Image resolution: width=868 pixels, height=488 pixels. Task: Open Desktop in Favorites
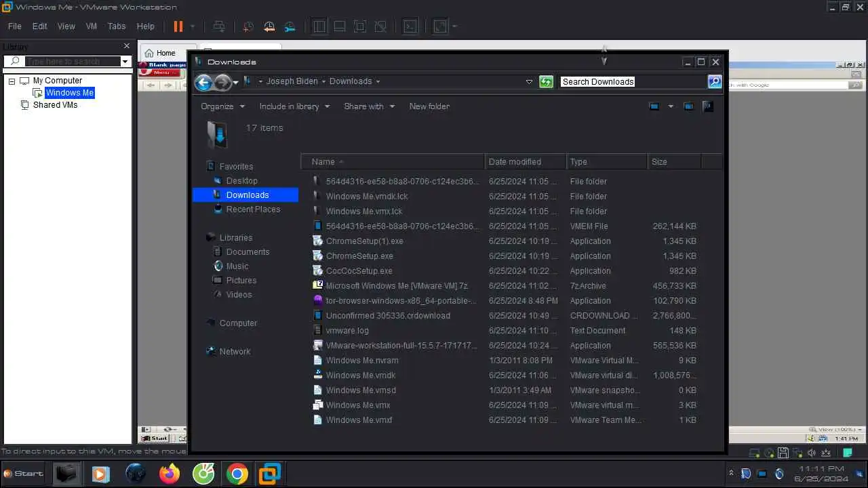[x=241, y=181]
